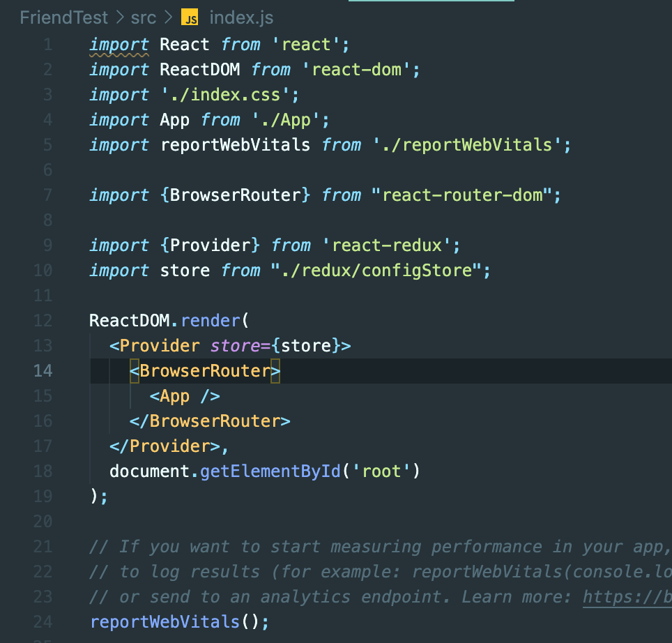Click the './index.css' import string
The width and height of the screenshot is (672, 643).
point(225,95)
